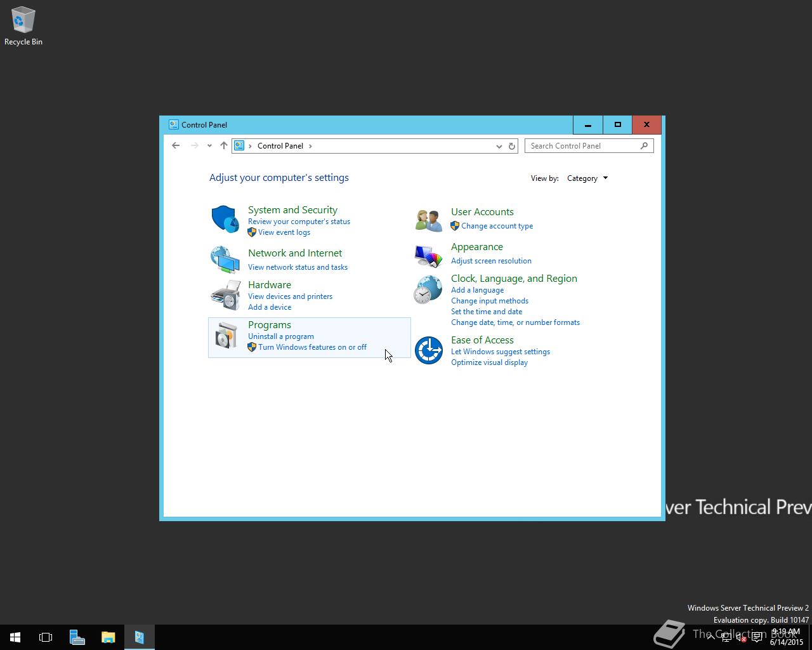Viewport: 812px width, 650px height.
Task: Open Turn Windows features on or off
Action: click(312, 347)
